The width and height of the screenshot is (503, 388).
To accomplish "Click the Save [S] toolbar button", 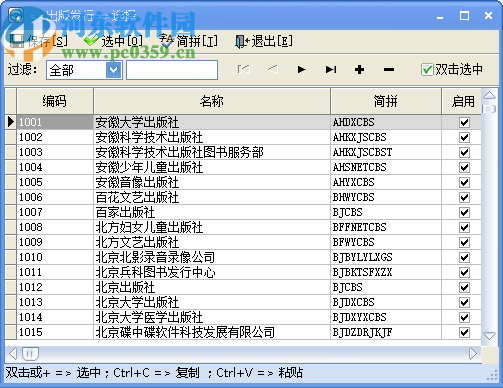I will click(39, 41).
